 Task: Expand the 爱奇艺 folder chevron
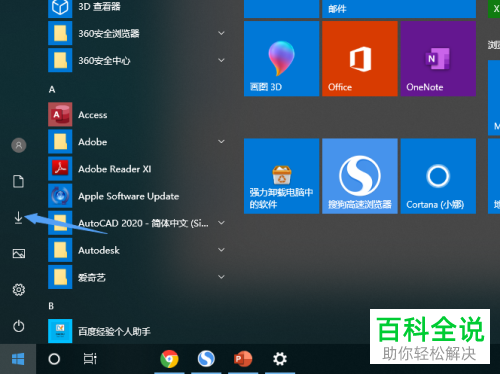221,277
